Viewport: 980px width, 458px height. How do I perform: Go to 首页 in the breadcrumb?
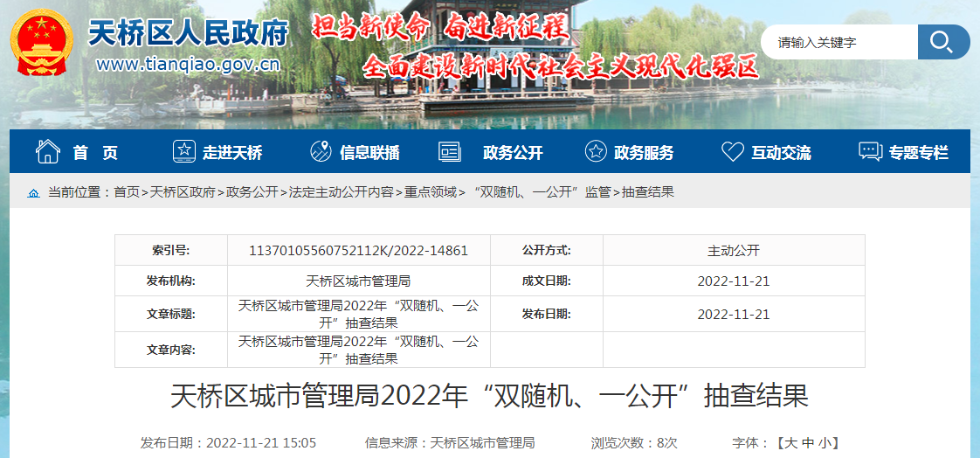point(127,192)
